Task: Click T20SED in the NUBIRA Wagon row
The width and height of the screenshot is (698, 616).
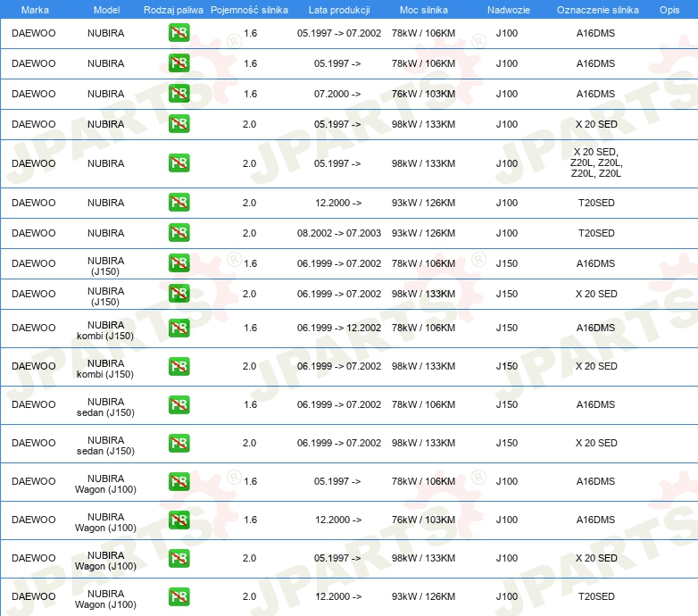Action: click(x=596, y=596)
